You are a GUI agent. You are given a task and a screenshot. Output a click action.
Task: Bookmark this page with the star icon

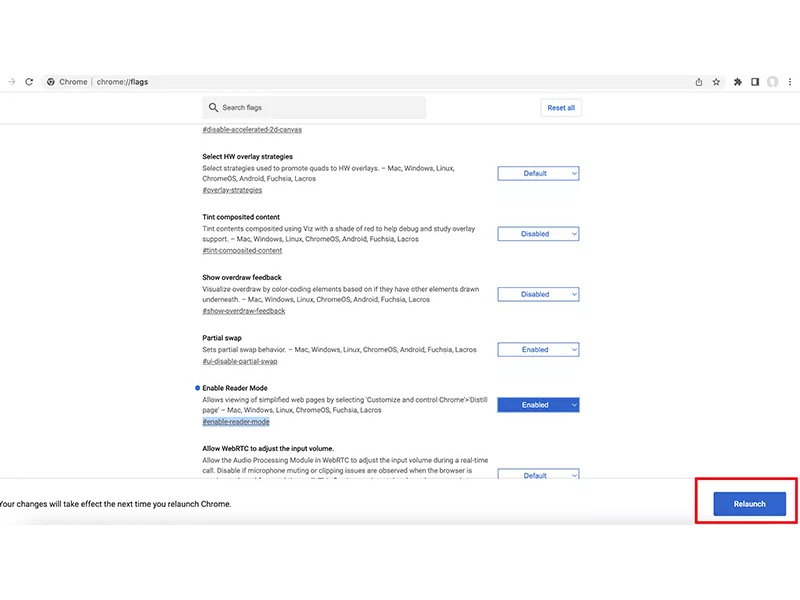(716, 82)
